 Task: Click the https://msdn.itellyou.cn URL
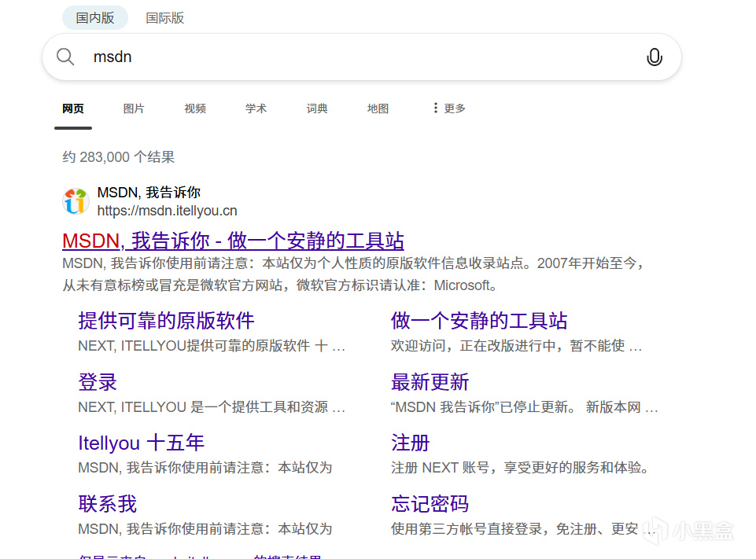click(167, 211)
